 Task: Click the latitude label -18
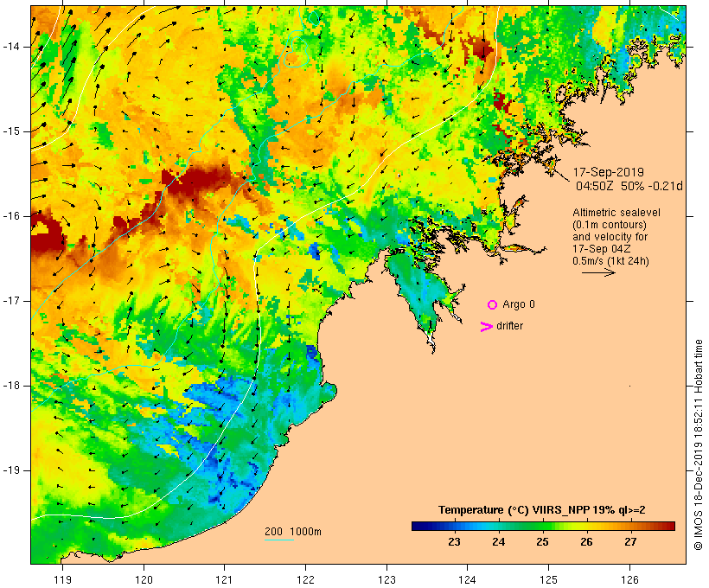click(11, 386)
